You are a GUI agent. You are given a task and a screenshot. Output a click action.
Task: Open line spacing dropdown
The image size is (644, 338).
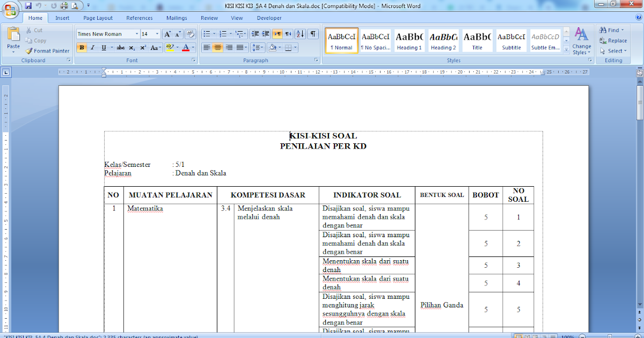pyautogui.click(x=262, y=48)
